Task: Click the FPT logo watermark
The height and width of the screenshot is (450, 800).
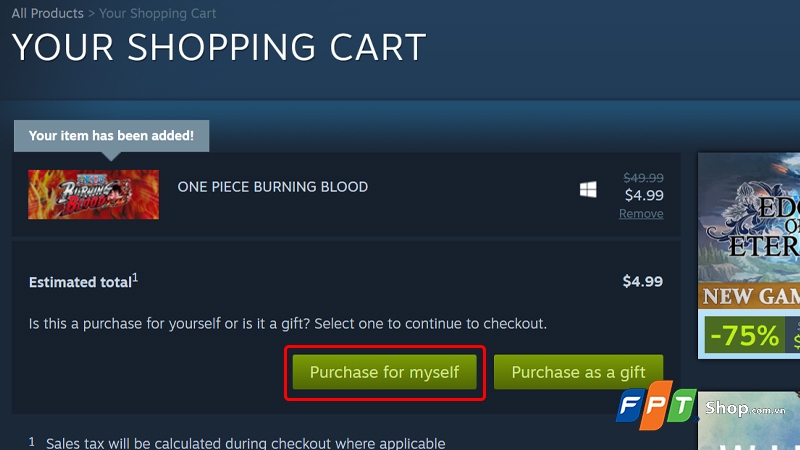Action: [x=656, y=405]
